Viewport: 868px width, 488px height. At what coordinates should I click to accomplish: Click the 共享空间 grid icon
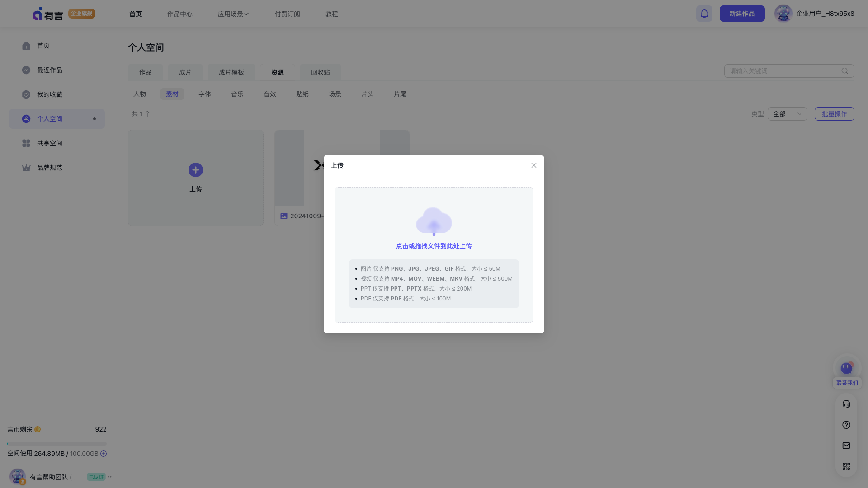26,143
